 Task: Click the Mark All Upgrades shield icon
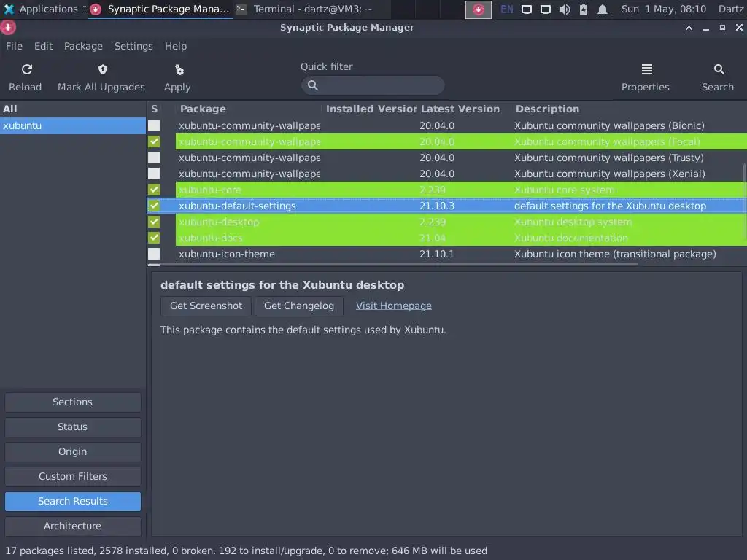[102, 69]
